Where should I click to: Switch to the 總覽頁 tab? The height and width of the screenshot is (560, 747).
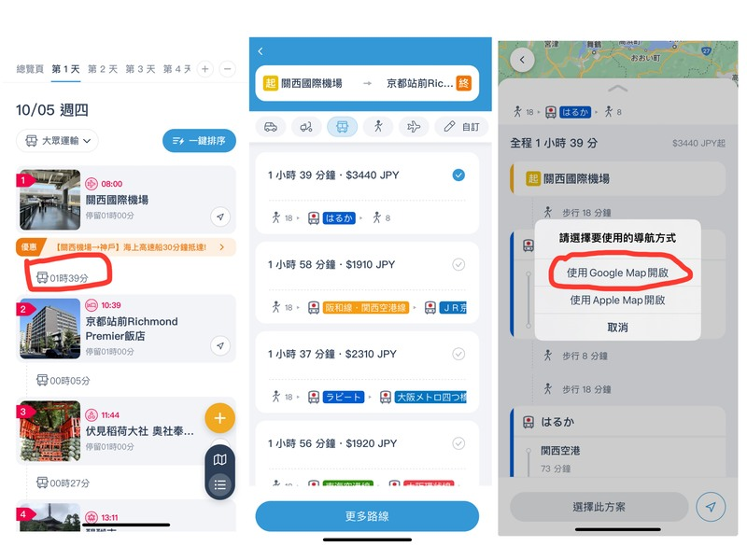tap(30, 69)
